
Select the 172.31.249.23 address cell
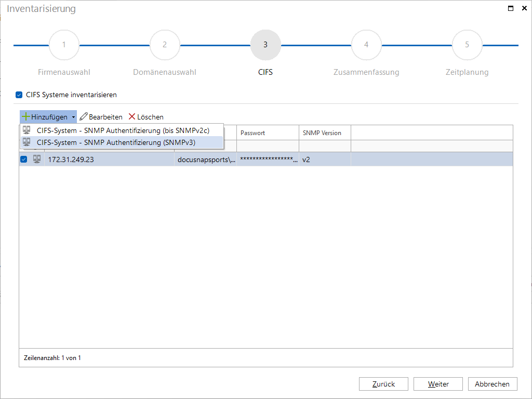click(109, 159)
